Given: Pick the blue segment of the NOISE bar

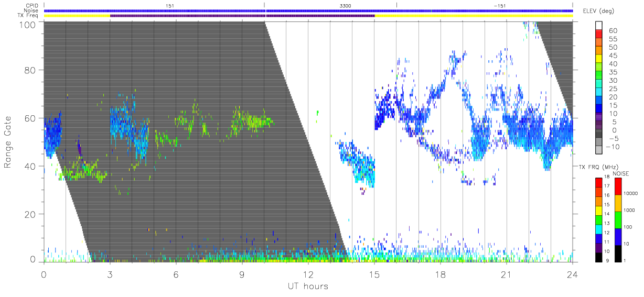Looking at the screenshot, I should coord(617,237).
